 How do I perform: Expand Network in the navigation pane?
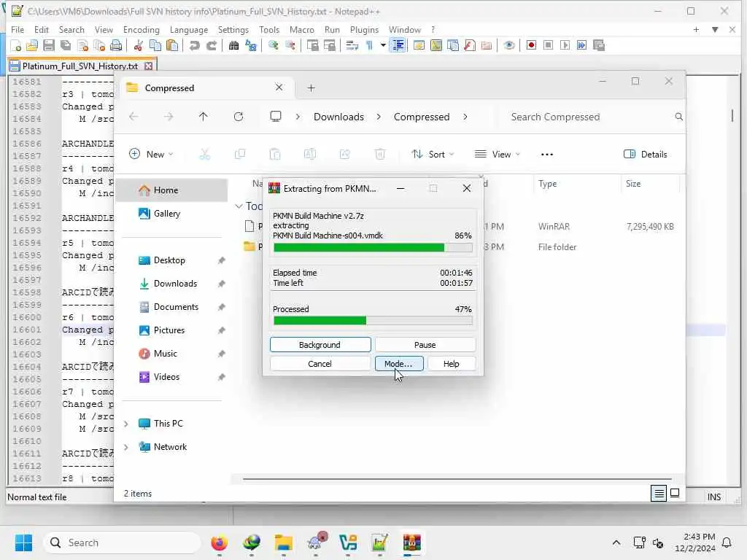126,447
